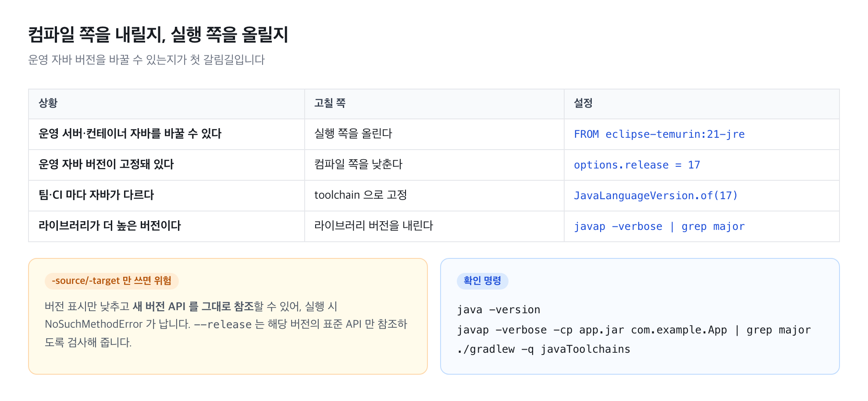The height and width of the screenshot is (401, 868).
Task: Click the inline --release code in warning
Action: (223, 325)
